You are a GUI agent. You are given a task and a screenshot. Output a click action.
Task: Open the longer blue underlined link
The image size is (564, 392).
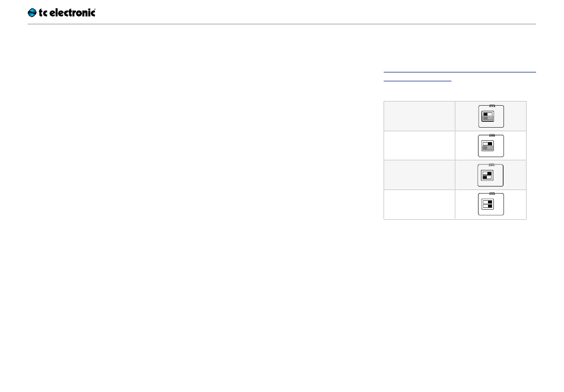tap(460, 72)
